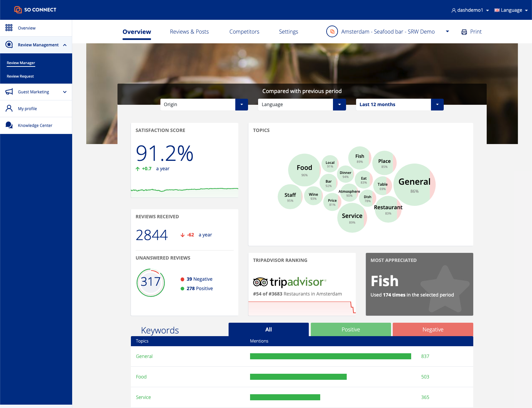Image resolution: width=532 pixels, height=408 pixels.
Task: Expand the dashdemo1 user menu
Action: pos(470,10)
